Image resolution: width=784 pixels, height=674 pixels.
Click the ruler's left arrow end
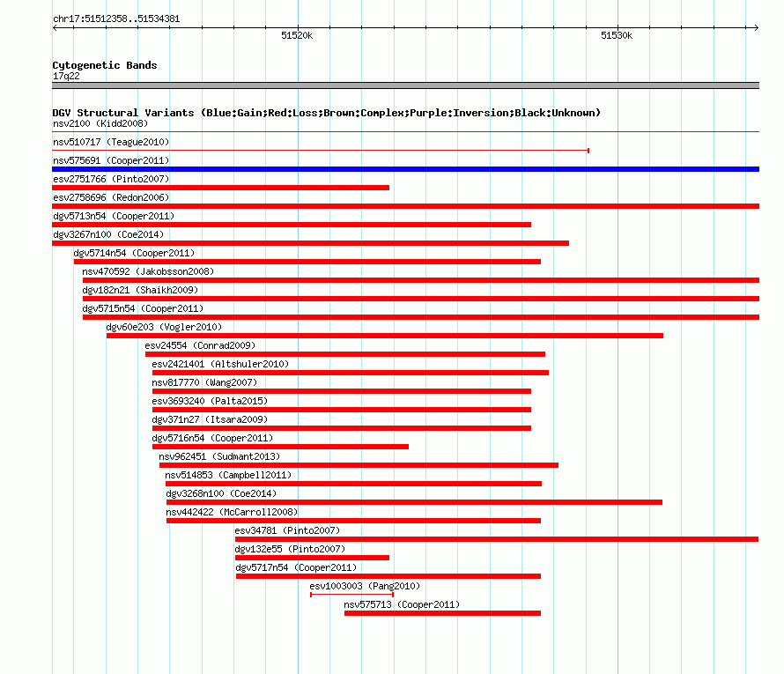(x=55, y=27)
